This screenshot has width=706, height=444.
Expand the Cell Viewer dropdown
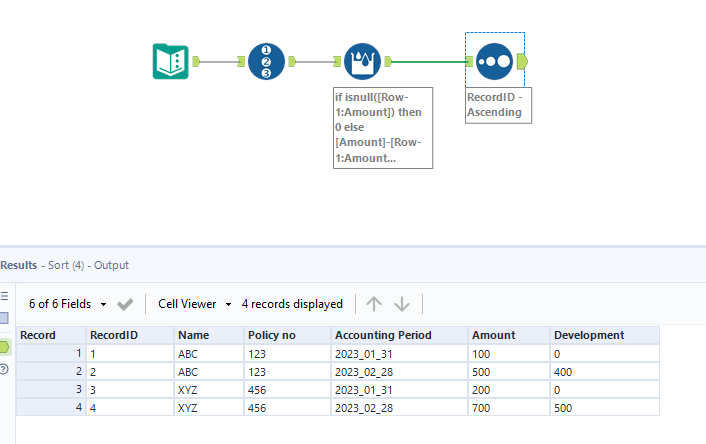pos(194,304)
